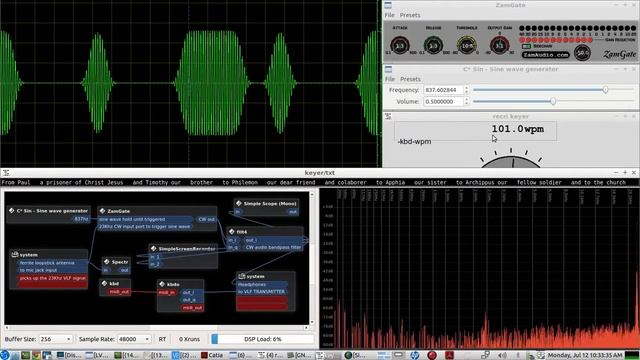Image resolution: width=640 pixels, height=360 pixels.
Task: Select '23Khz CW input port' on ZamGate
Action: 144,226
